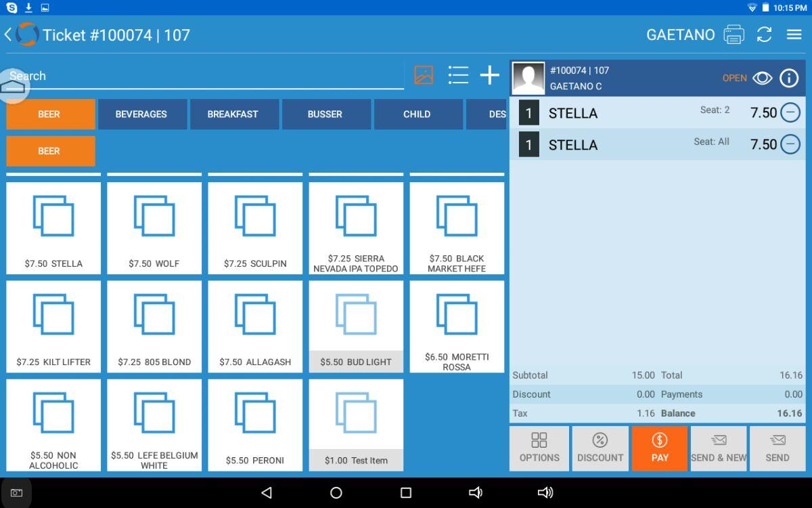The width and height of the screenshot is (812, 508).
Task: Open the hamburger menu in the header
Action: (794, 35)
